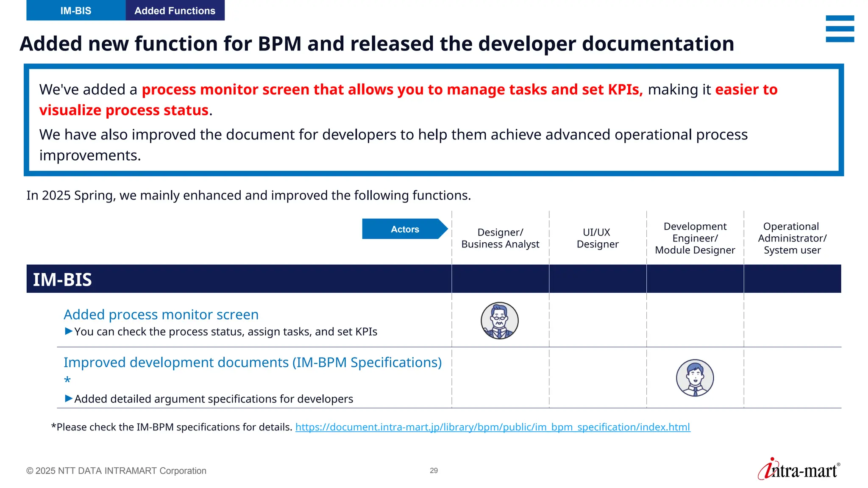Click the arrow bullet before 'Added detailed argument'
The height and width of the screenshot is (488, 868).
click(x=69, y=399)
